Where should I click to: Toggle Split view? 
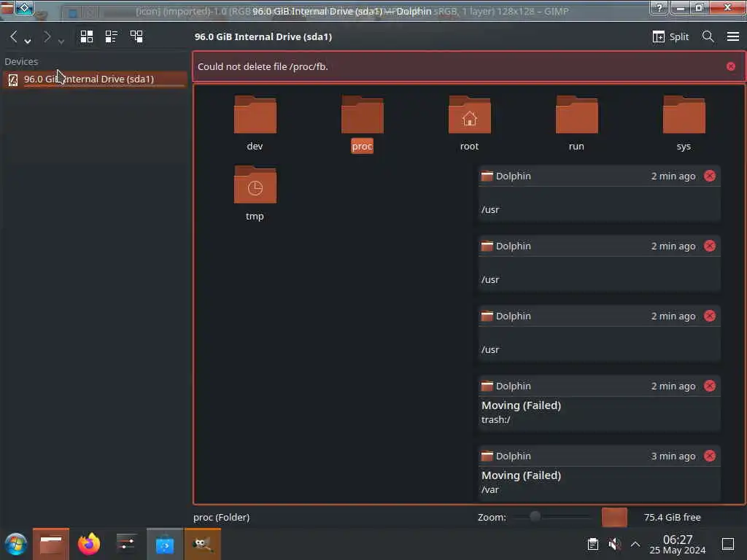coord(670,36)
